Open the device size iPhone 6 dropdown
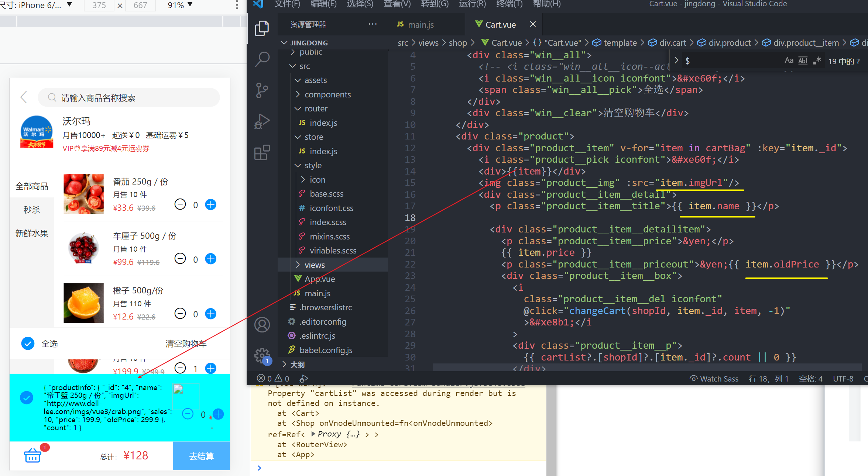The width and height of the screenshot is (868, 476). point(37,5)
